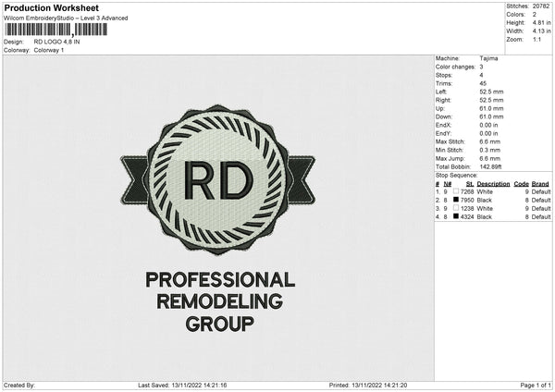
Task: Click the barcode under the worksheet title
Action: click(x=55, y=30)
